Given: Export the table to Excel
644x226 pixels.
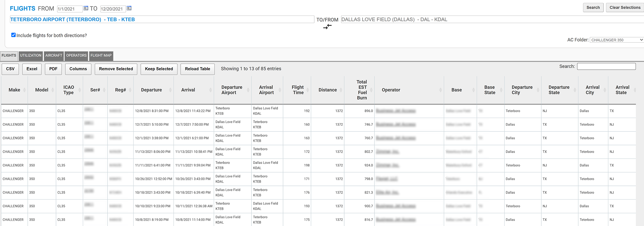Looking at the screenshot, I should 32,69.
